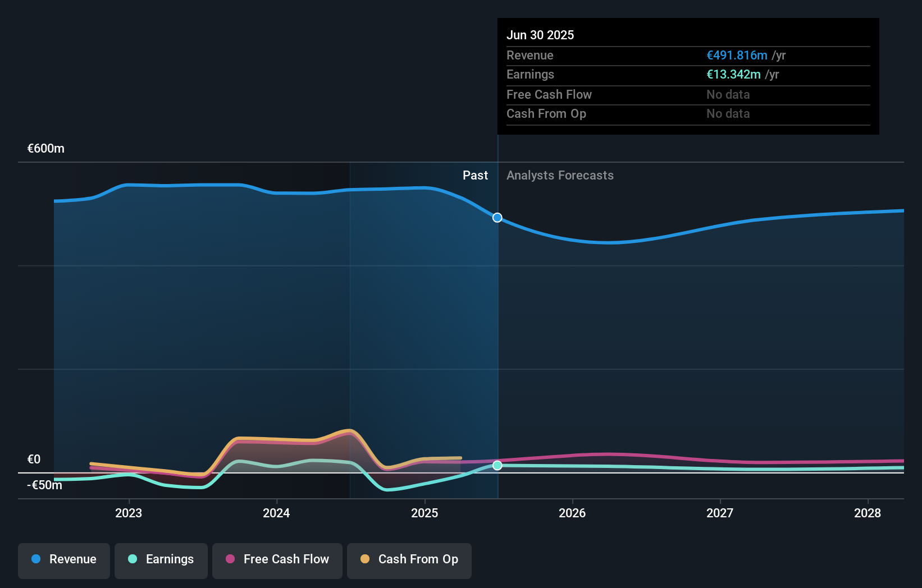922x588 pixels.
Task: Select the teal earnings marker on the chart
Action: (x=496, y=465)
